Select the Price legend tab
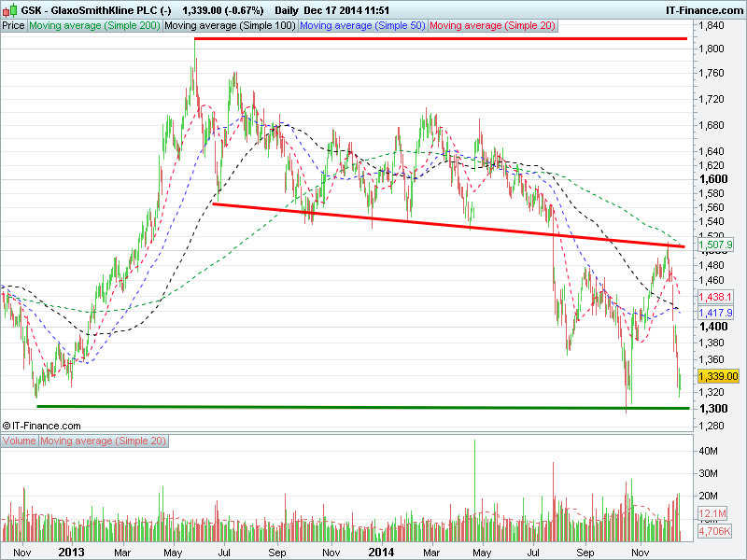 13,26
